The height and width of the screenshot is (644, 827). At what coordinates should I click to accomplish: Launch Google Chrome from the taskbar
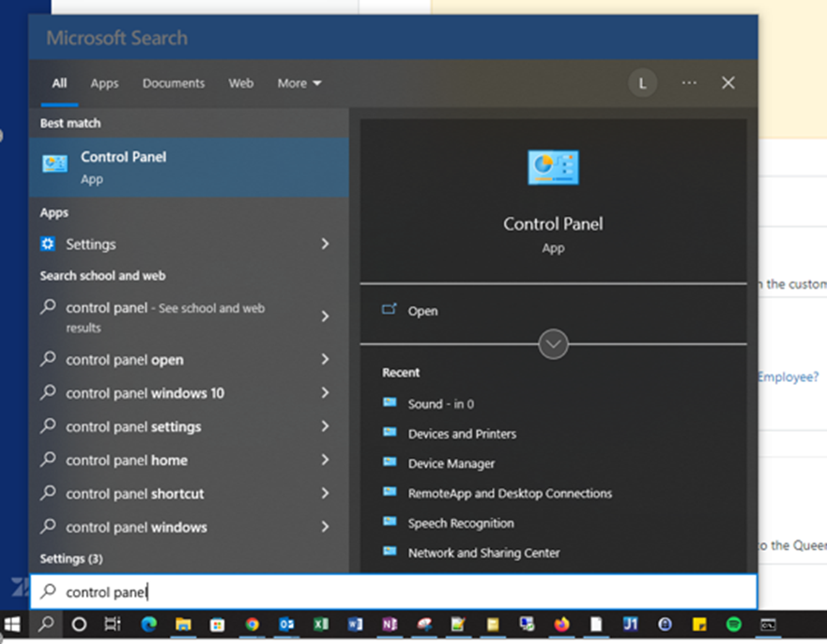tap(253, 624)
